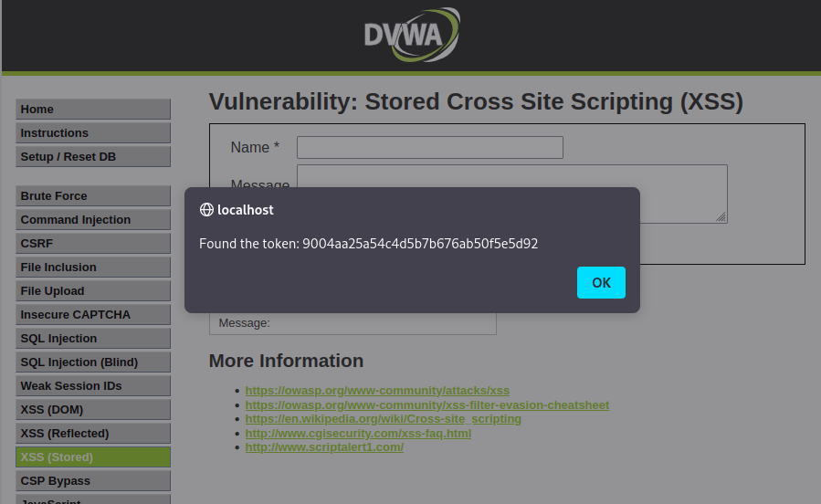Select the highlighted XSS (Stored) item
821x504 pixels.
click(x=92, y=457)
